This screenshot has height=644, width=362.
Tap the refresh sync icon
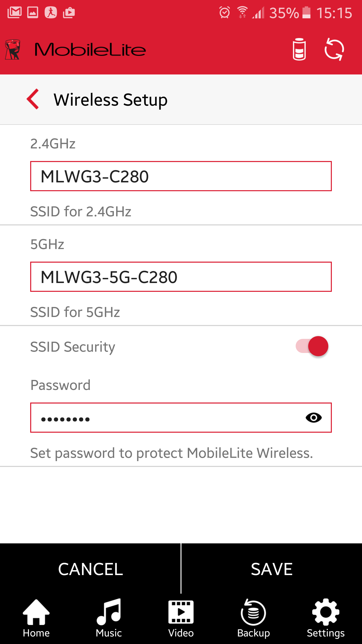(334, 49)
